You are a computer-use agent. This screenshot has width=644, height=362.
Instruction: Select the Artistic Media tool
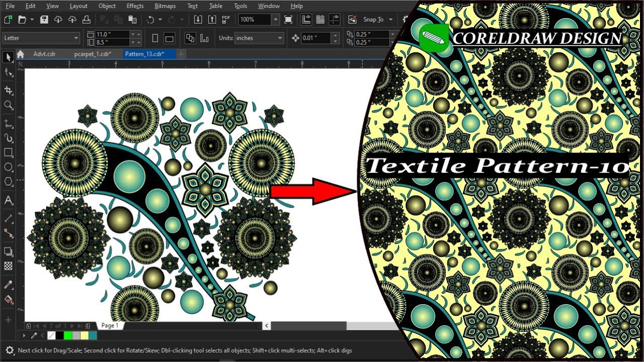(8, 137)
